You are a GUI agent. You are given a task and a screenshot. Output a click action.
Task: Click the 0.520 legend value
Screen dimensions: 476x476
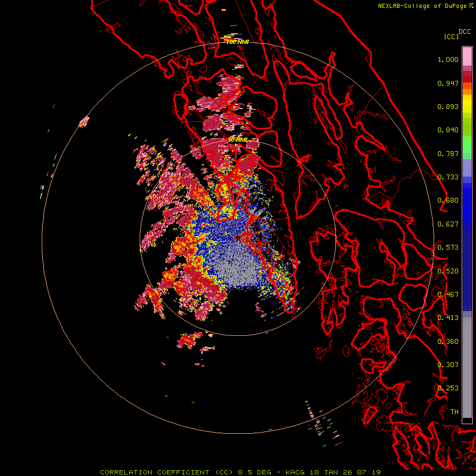coord(448,271)
